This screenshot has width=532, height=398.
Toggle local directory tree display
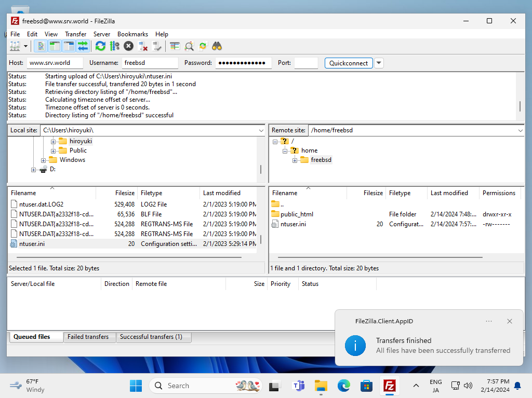(x=55, y=46)
